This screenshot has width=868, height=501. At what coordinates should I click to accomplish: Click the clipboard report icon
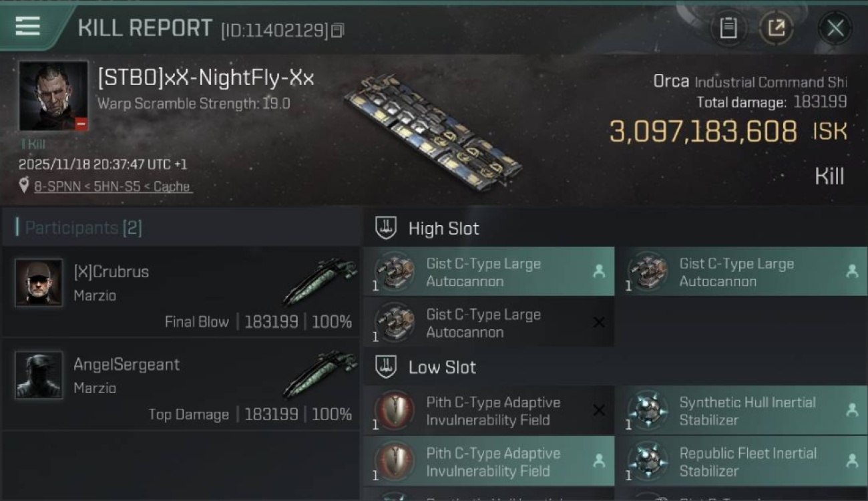[x=728, y=28]
